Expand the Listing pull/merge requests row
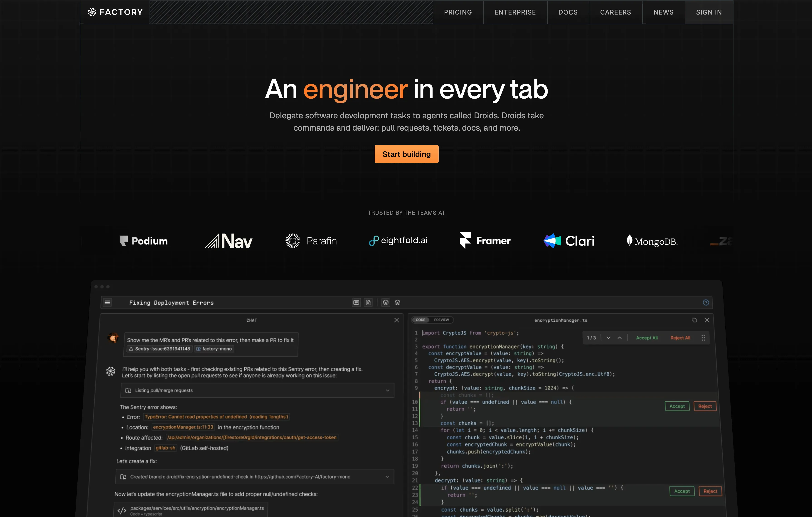The width and height of the screenshot is (812, 517). tap(387, 390)
